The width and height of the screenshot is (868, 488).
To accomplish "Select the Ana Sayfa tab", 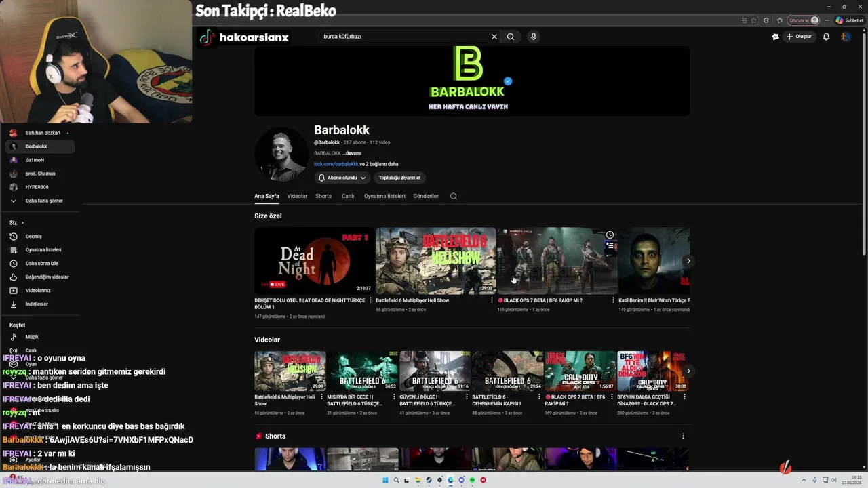I will pos(267,196).
